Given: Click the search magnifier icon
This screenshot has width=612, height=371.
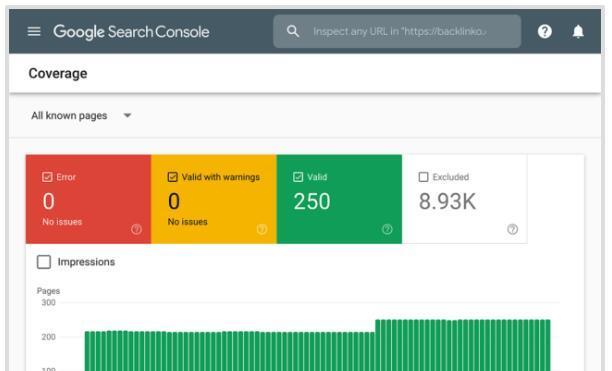Looking at the screenshot, I should coord(293,31).
